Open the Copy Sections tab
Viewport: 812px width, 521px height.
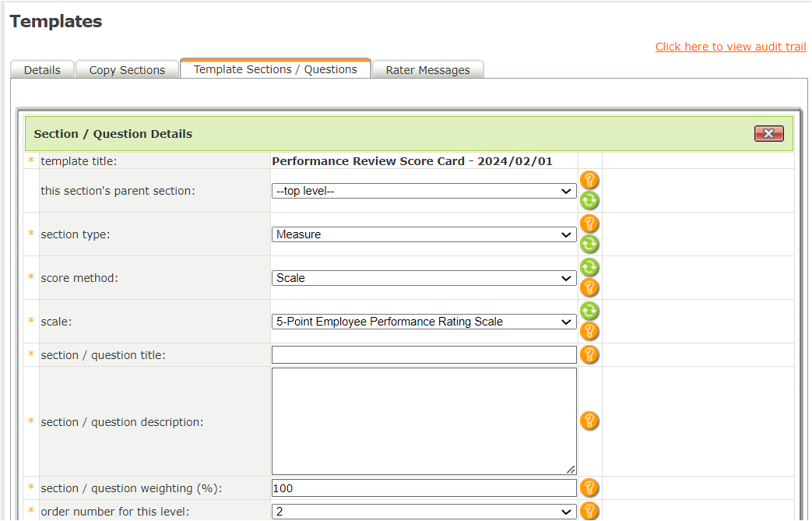pyautogui.click(x=127, y=70)
